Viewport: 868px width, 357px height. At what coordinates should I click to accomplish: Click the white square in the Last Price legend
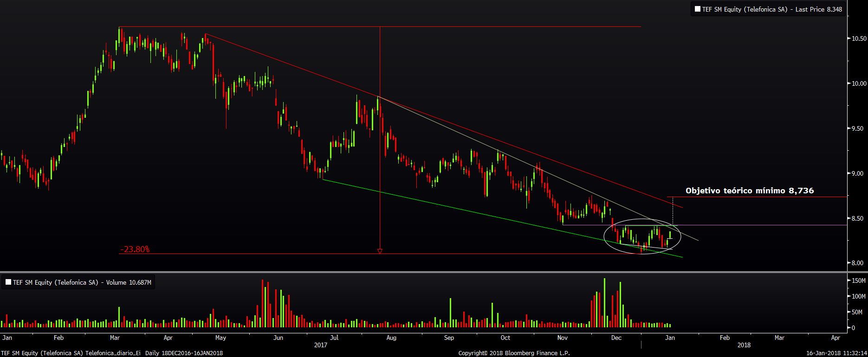tap(697, 9)
